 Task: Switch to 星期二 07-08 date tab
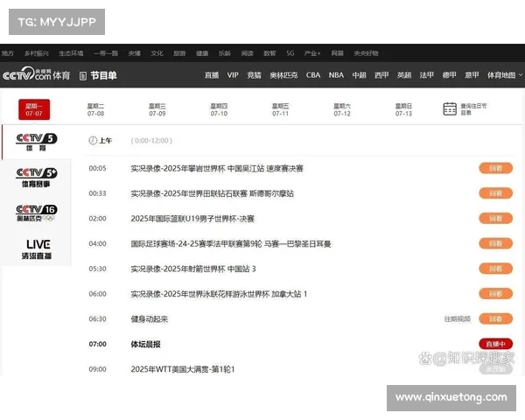[x=95, y=110]
